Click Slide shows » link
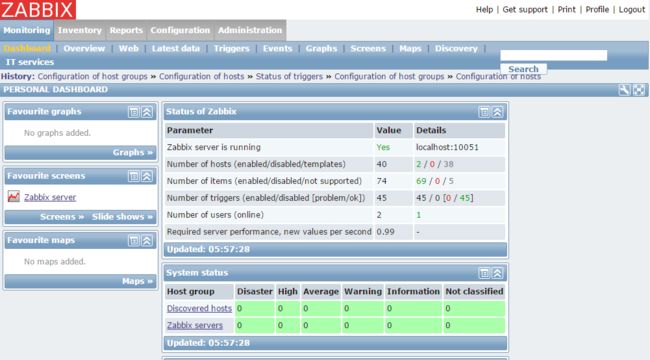The width and height of the screenshot is (650, 360). (122, 217)
